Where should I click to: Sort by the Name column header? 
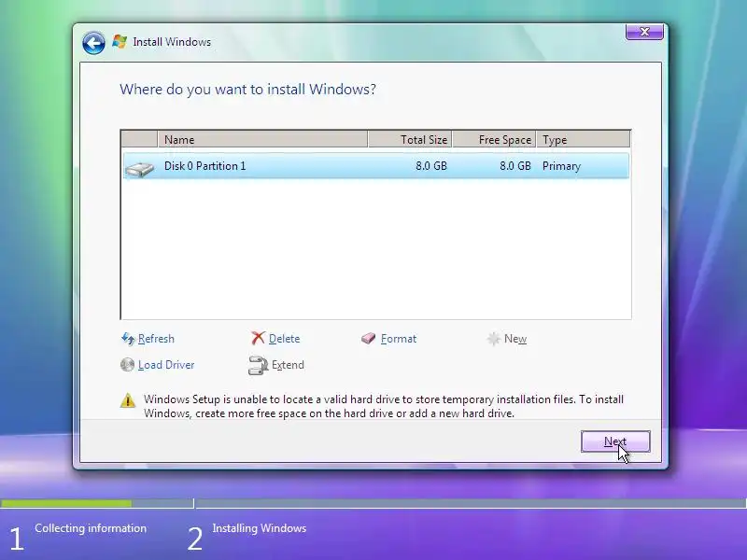click(262, 139)
